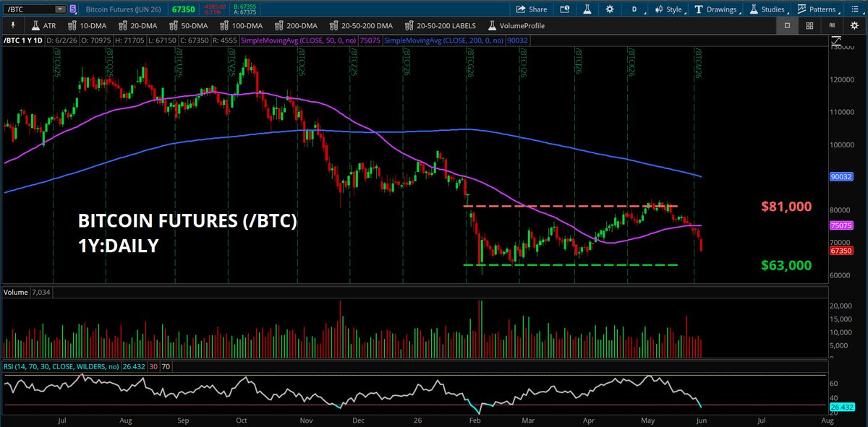
Task: Click the red 67350 last price bubble
Action: pos(841,250)
